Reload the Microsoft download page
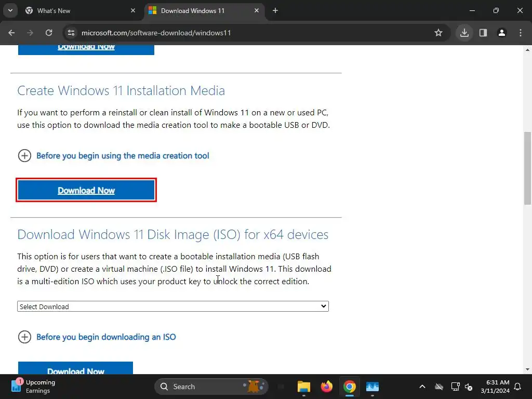The image size is (532, 399). click(x=49, y=33)
